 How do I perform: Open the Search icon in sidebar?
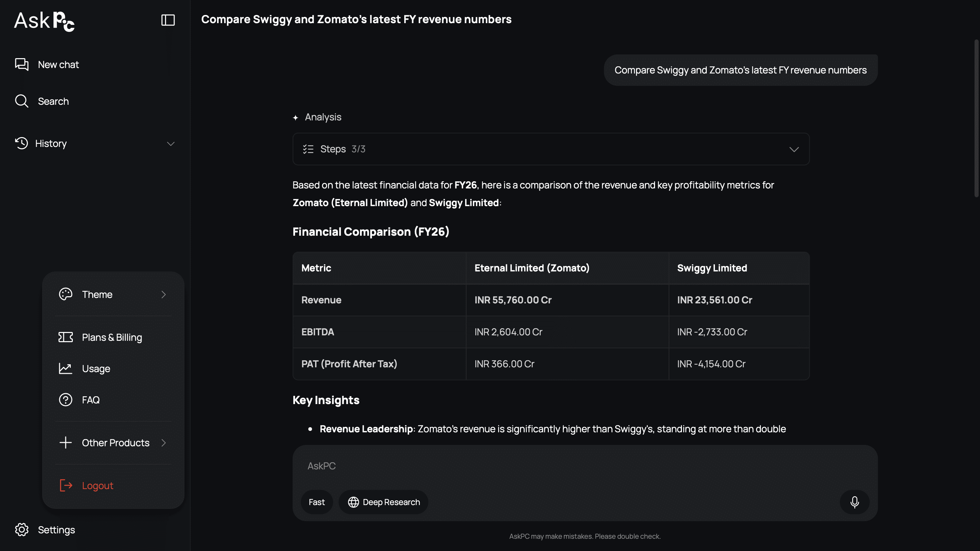tap(22, 101)
